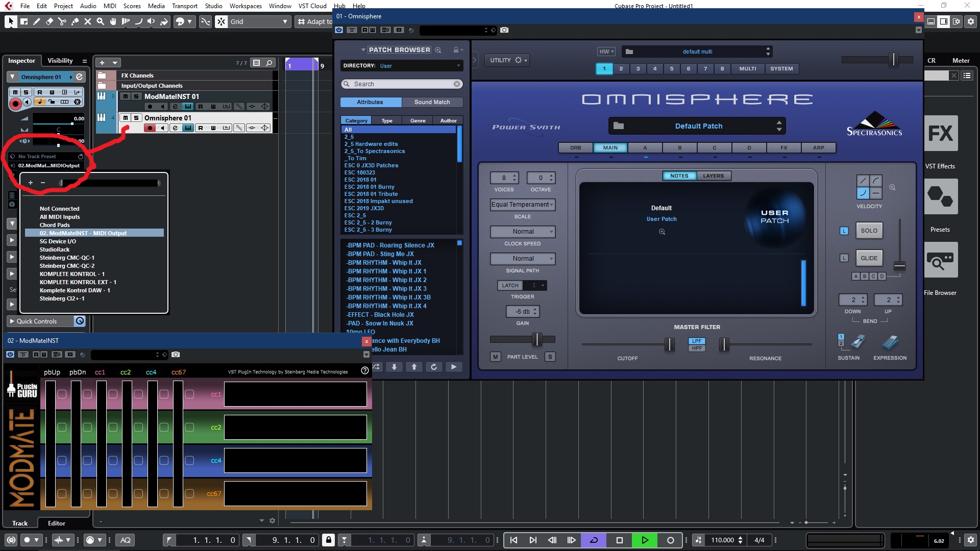Click the Sound Match button
Screen dimensions: 980x551
tap(432, 102)
